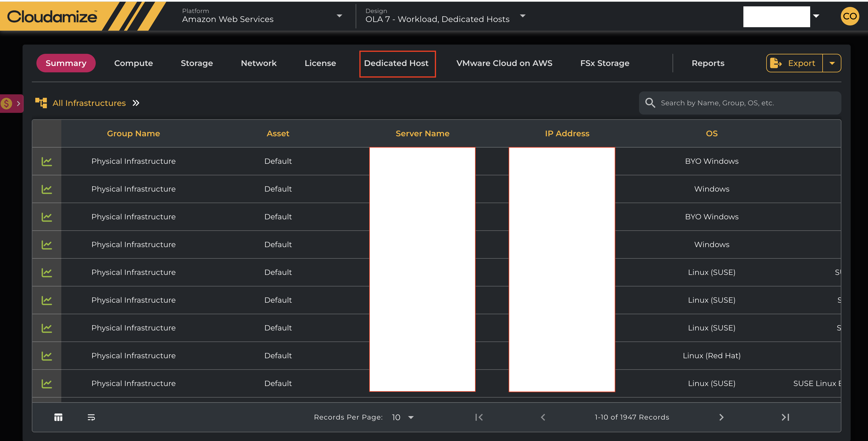Screen dimensions: 868x441
Task: Click Physical Infrastructure in the Red Hat row
Action: (133, 356)
